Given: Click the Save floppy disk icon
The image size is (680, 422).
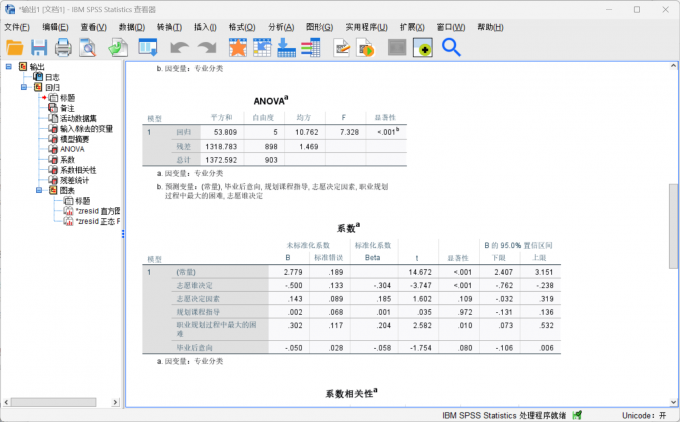Looking at the screenshot, I should [x=39, y=47].
